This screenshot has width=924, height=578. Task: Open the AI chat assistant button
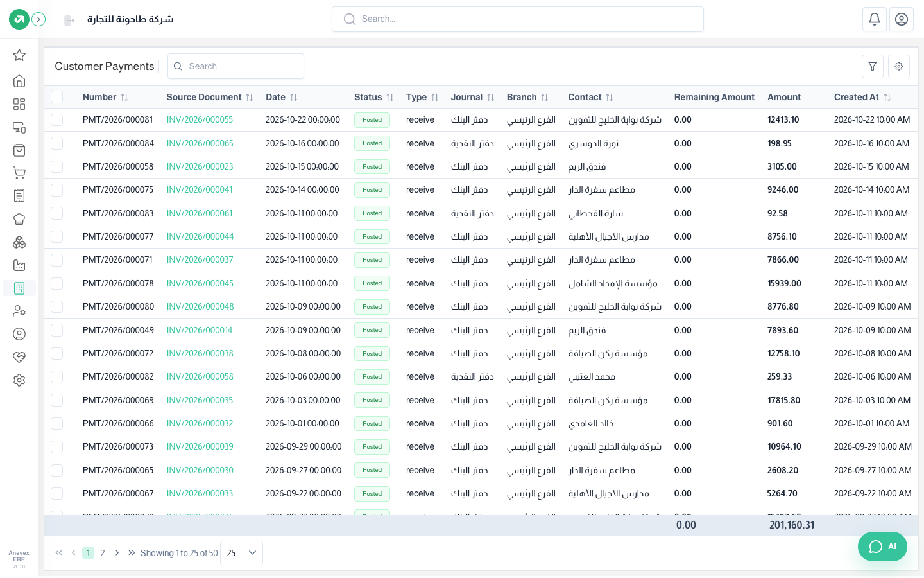point(882,547)
